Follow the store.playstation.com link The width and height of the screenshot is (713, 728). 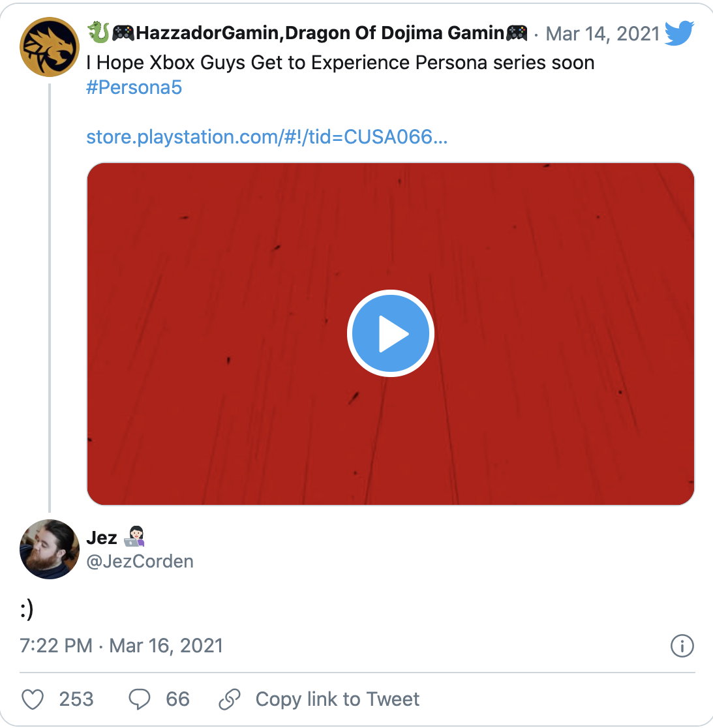click(x=267, y=137)
